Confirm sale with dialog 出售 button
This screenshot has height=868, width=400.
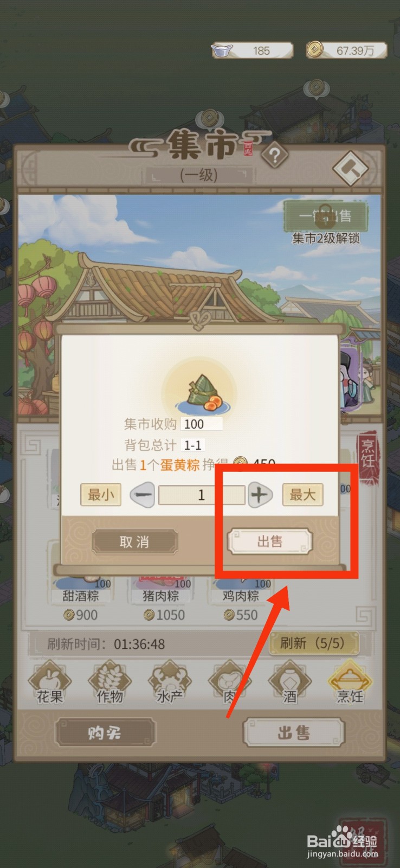coord(269,541)
